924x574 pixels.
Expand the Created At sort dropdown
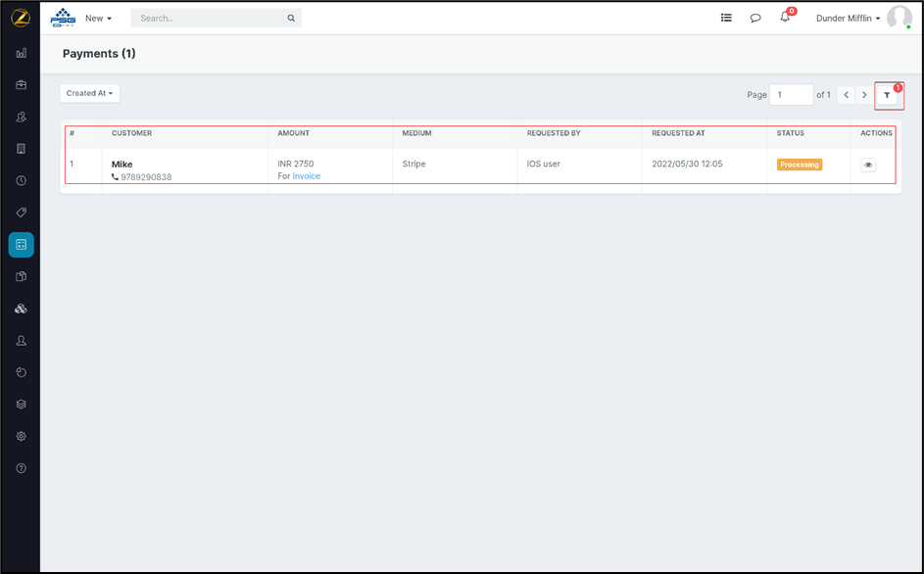(89, 93)
